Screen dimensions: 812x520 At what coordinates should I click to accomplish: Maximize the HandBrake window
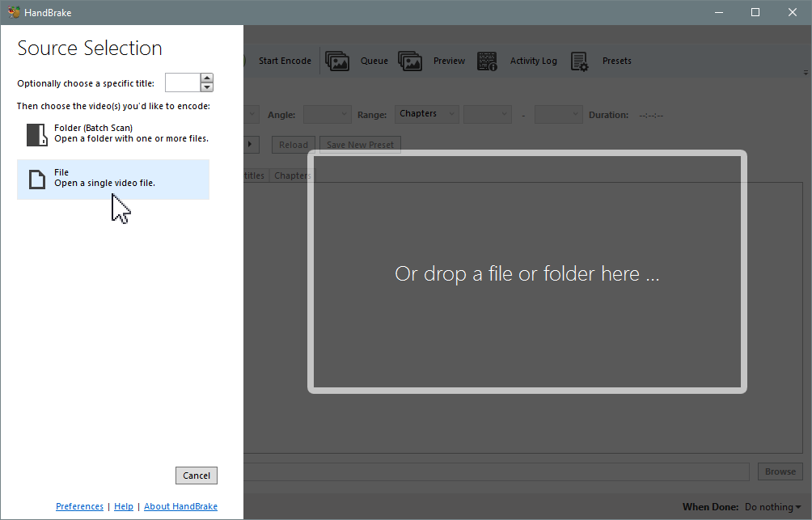pyautogui.click(x=755, y=12)
